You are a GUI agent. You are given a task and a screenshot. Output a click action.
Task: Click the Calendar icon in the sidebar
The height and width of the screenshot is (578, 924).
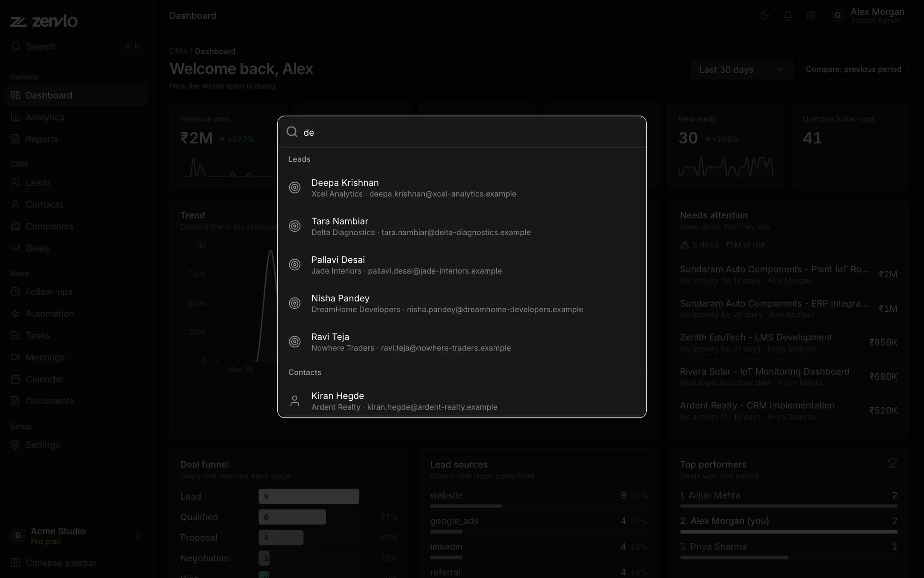(15, 379)
